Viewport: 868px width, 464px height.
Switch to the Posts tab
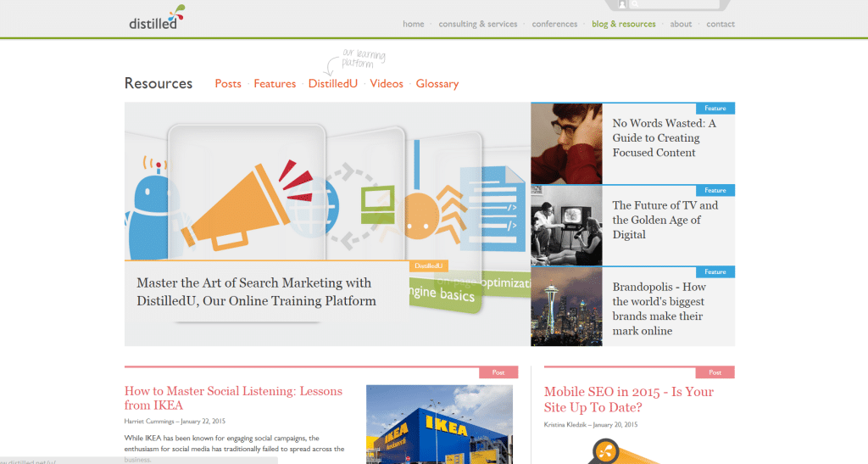coord(228,84)
